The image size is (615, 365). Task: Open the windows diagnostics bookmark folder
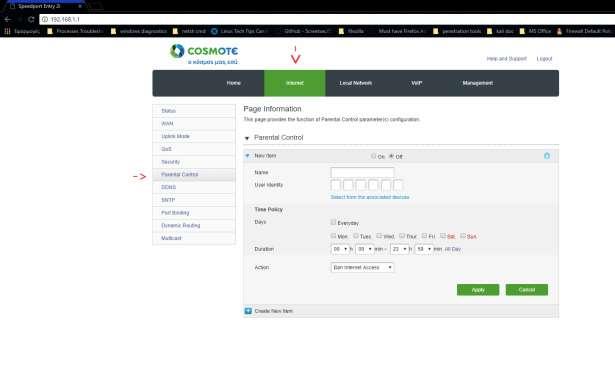pyautogui.click(x=138, y=31)
